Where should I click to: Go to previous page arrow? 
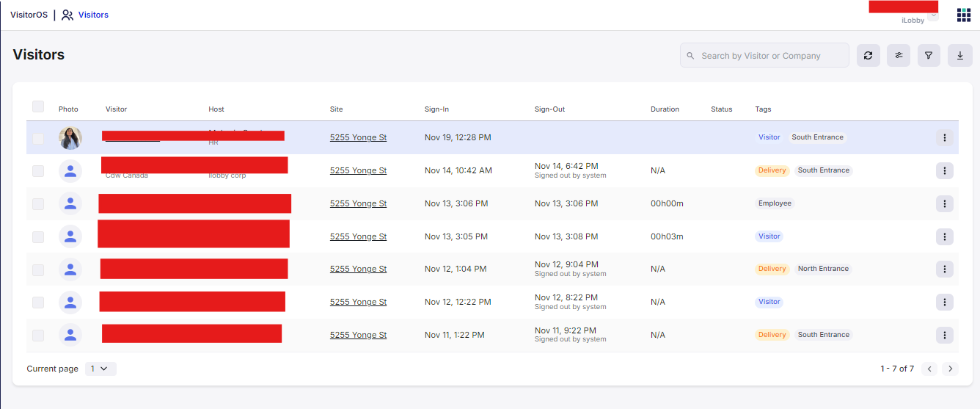coord(929,369)
